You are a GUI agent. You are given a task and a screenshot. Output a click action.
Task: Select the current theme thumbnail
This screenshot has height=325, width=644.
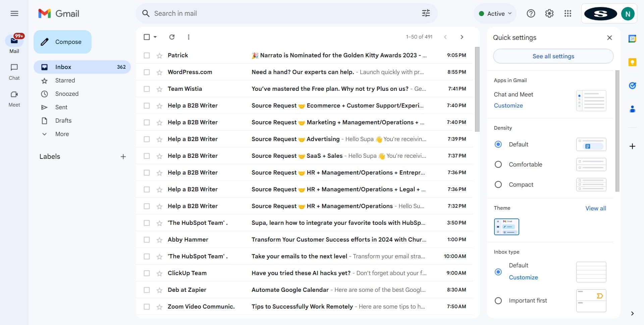point(506,227)
